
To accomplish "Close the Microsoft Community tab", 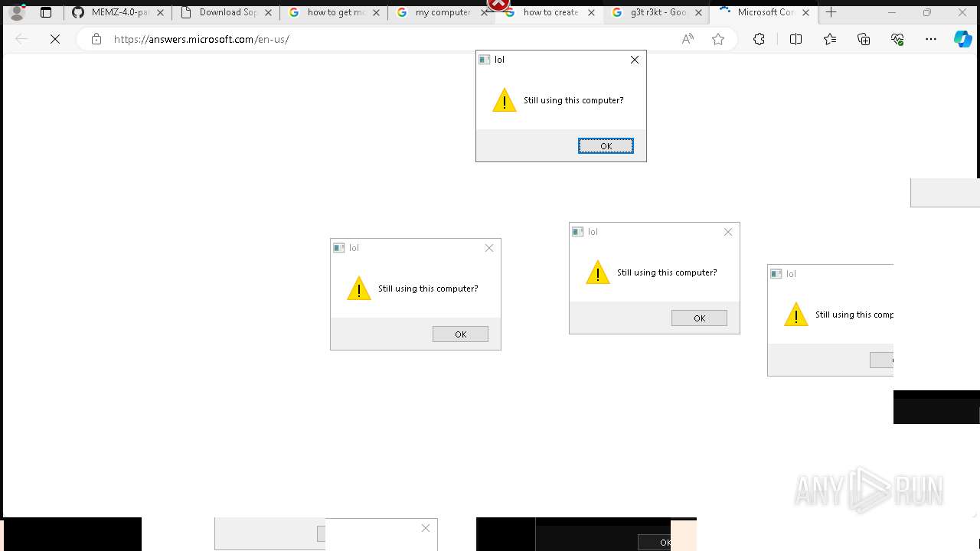I will tap(805, 12).
